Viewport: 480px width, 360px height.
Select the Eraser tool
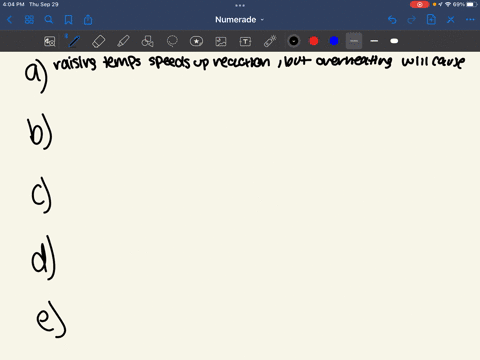[x=98, y=41]
